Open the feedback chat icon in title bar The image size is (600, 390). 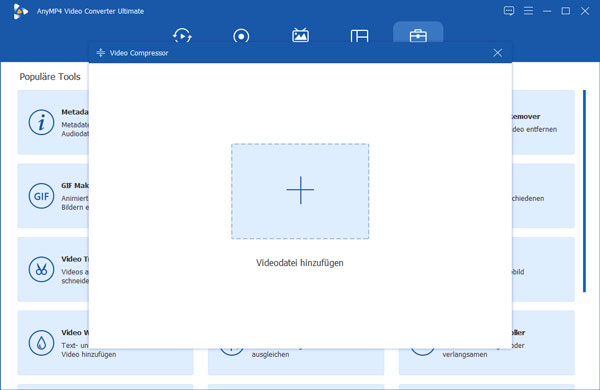tap(509, 11)
